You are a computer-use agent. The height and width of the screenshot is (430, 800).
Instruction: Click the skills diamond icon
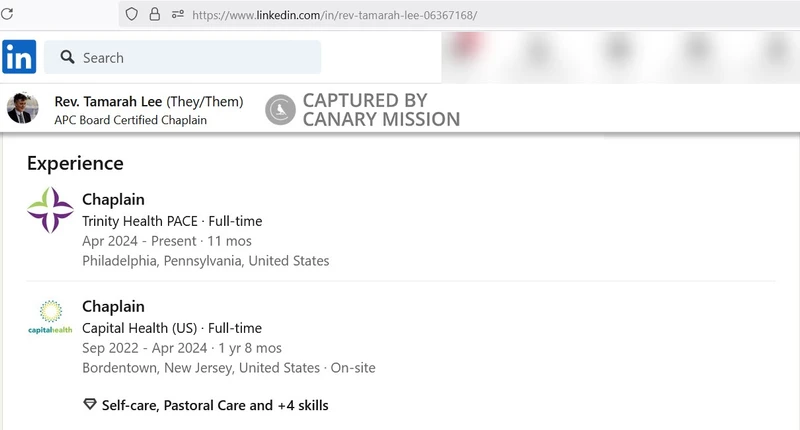coord(90,404)
